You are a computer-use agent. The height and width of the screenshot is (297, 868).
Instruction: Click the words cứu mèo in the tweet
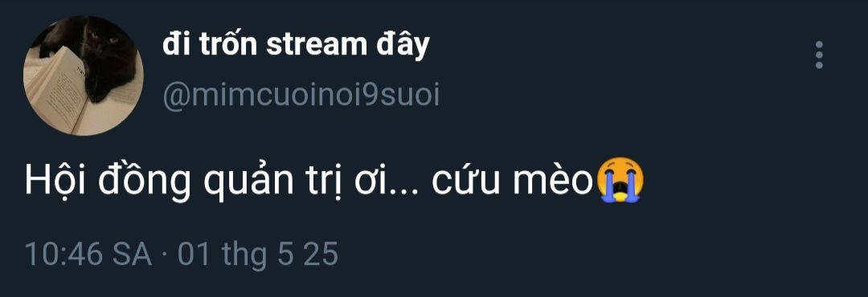[x=511, y=181]
